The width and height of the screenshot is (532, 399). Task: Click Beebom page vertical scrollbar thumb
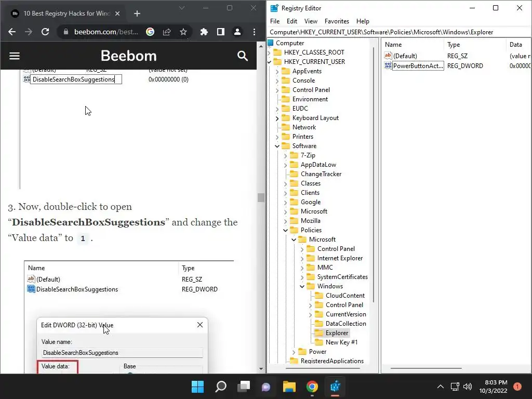click(x=261, y=197)
